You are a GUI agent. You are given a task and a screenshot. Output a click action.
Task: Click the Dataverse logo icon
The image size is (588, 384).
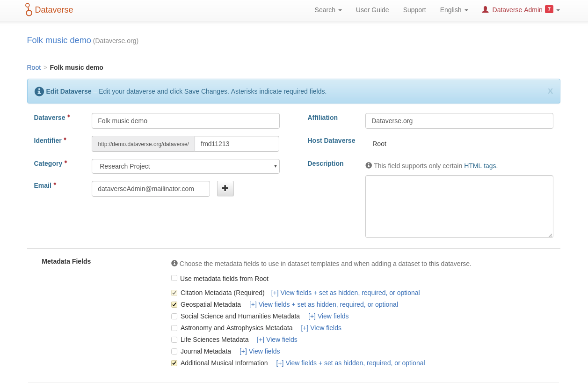[29, 10]
